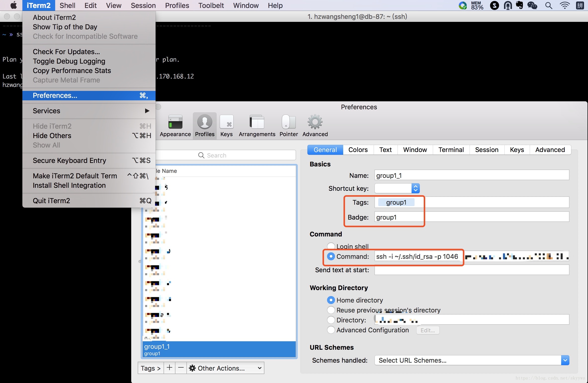Click the Edit... button
The image size is (588, 383).
[x=427, y=330]
